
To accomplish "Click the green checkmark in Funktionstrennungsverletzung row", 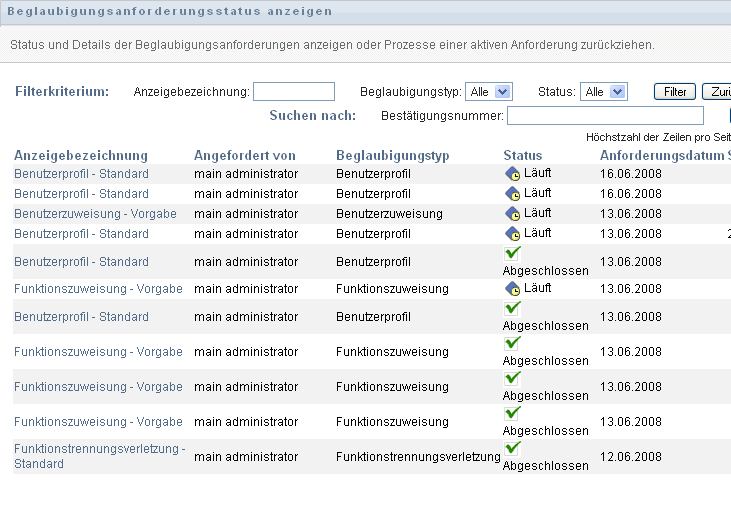I will click(x=512, y=448).
